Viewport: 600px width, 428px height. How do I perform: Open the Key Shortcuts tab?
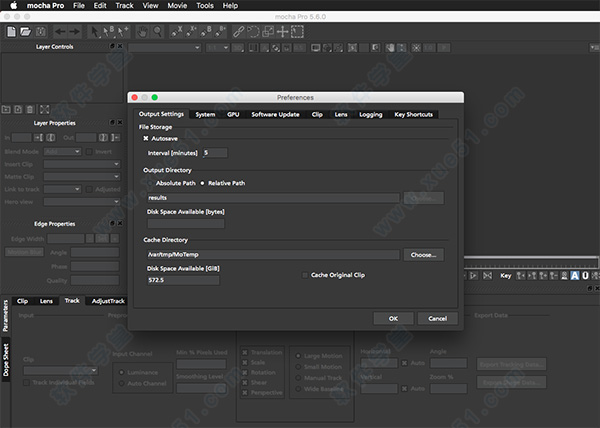[413, 114]
